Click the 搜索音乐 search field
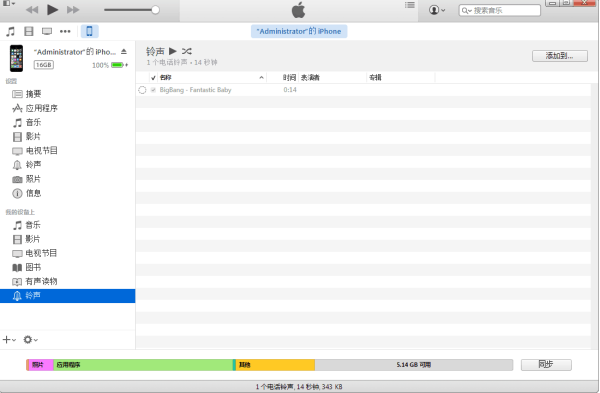Screen dimensions: 600x393 499,10
